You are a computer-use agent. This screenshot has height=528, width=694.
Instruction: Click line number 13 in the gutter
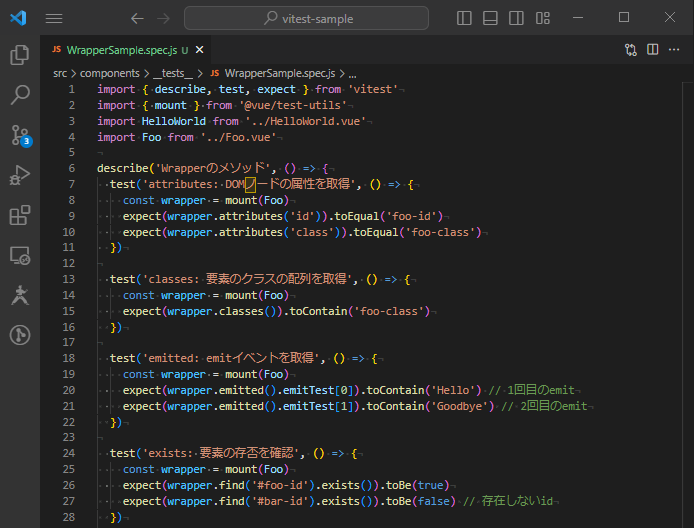click(x=69, y=279)
